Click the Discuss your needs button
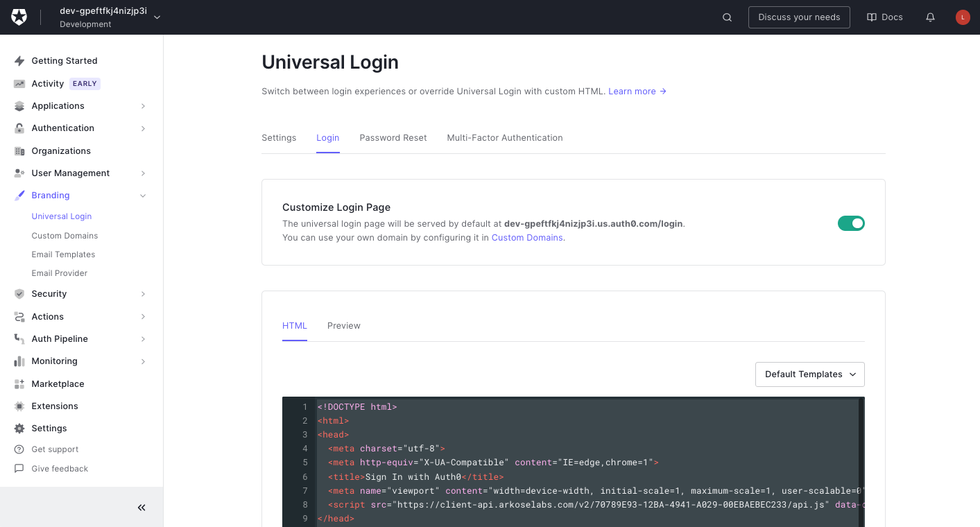 click(x=799, y=17)
